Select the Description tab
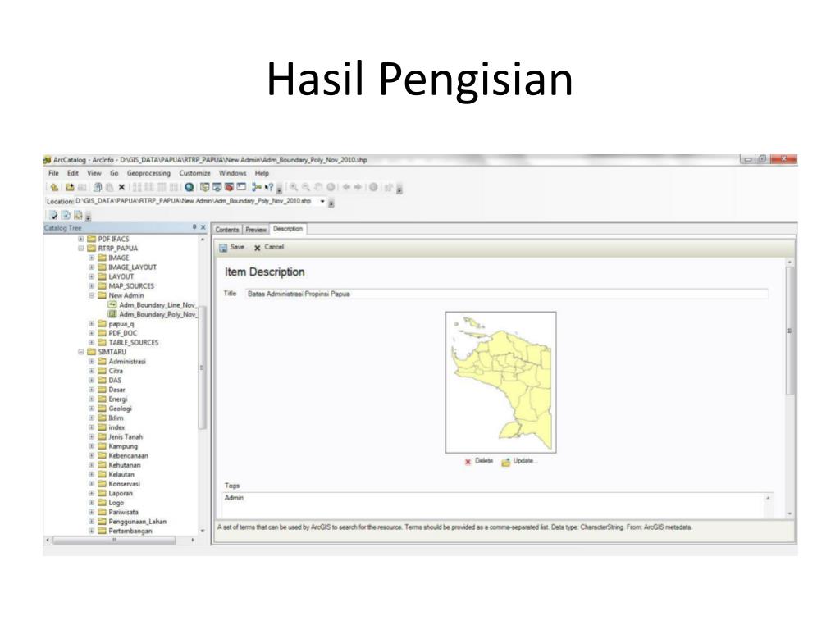 pos(288,229)
